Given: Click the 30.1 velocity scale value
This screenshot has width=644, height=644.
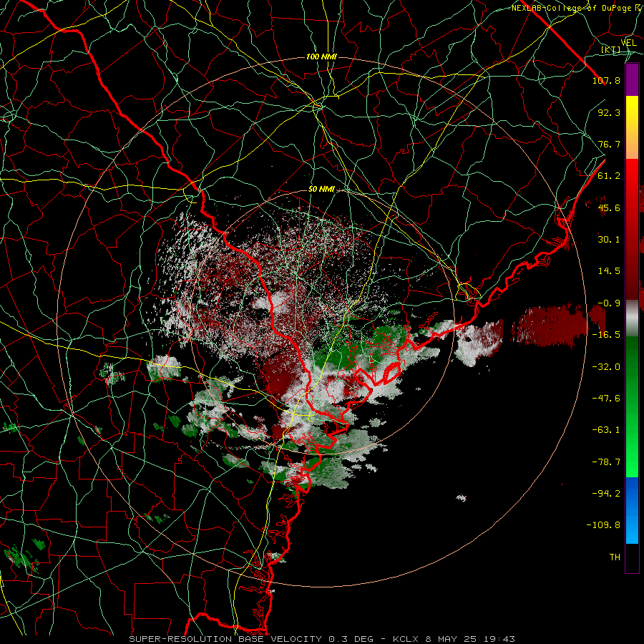Looking at the screenshot, I should coord(609,240).
